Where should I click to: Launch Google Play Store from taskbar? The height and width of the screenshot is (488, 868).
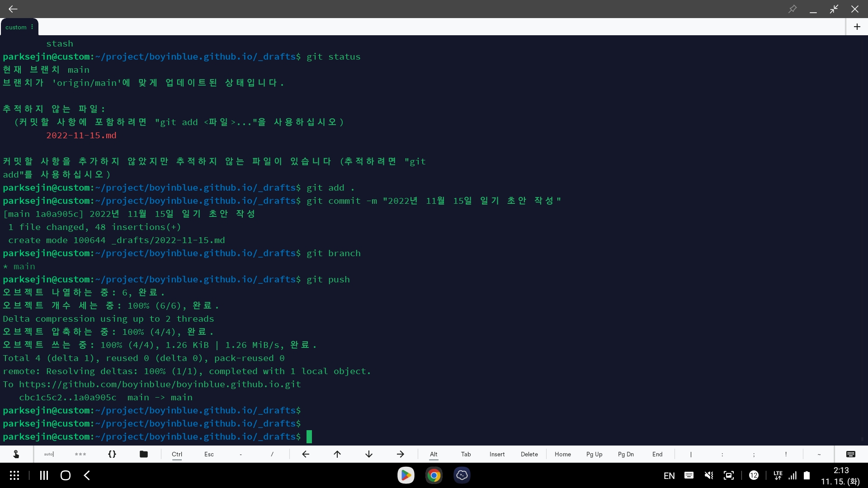click(406, 475)
